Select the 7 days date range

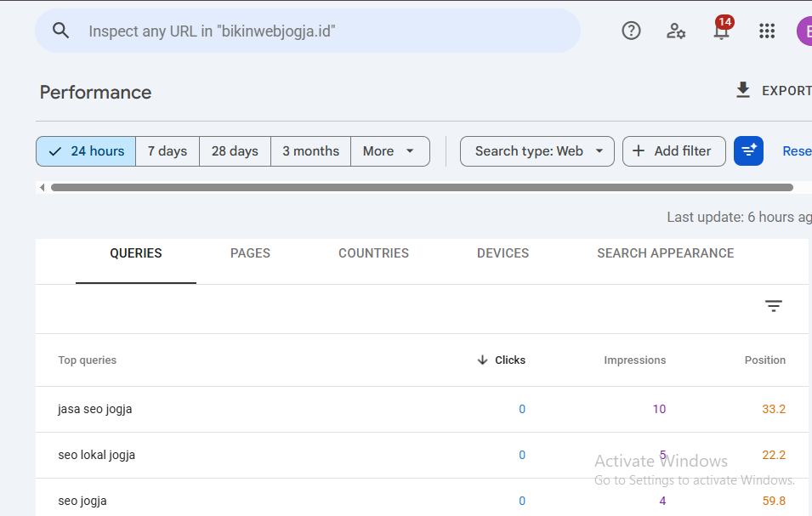pos(168,151)
